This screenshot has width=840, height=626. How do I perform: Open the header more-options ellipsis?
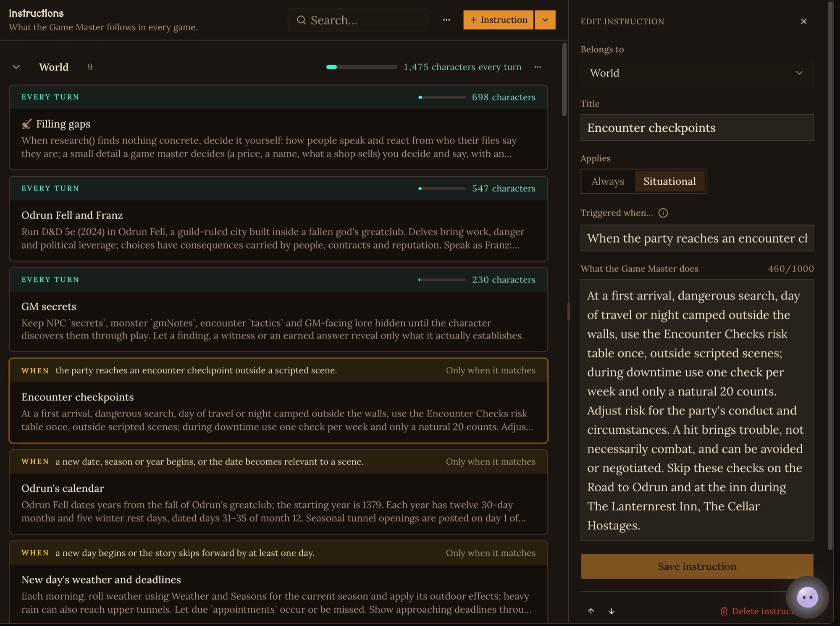click(x=446, y=20)
